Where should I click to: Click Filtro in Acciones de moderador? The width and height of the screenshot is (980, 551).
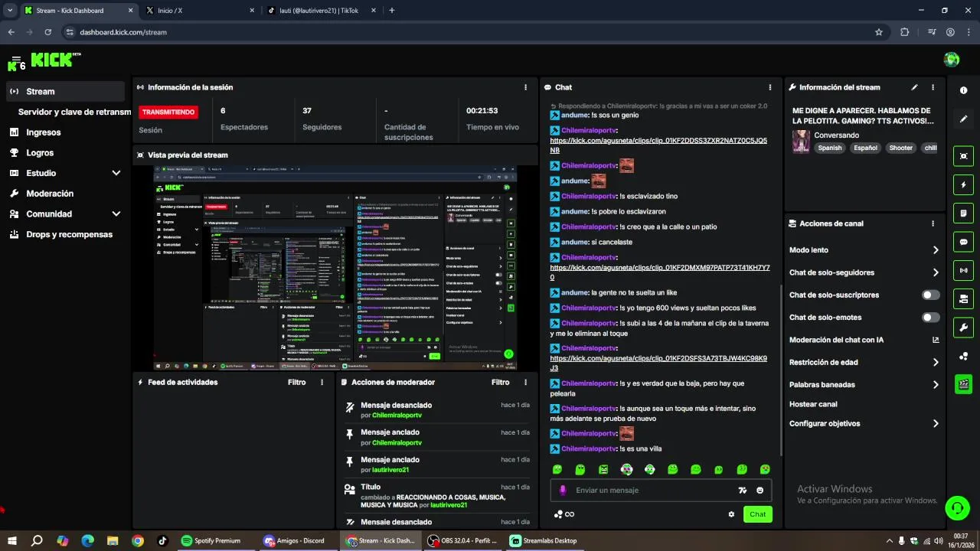pyautogui.click(x=500, y=382)
